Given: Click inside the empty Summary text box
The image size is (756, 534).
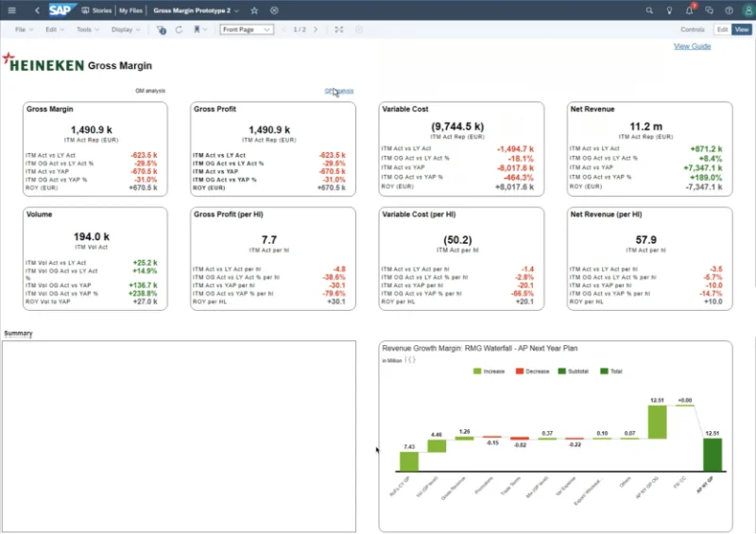Looking at the screenshot, I should click(179, 436).
